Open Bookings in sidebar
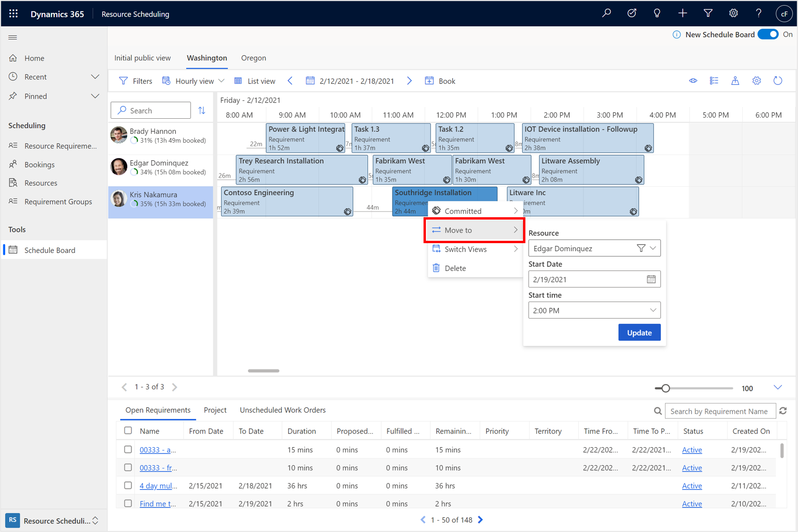 39,164
